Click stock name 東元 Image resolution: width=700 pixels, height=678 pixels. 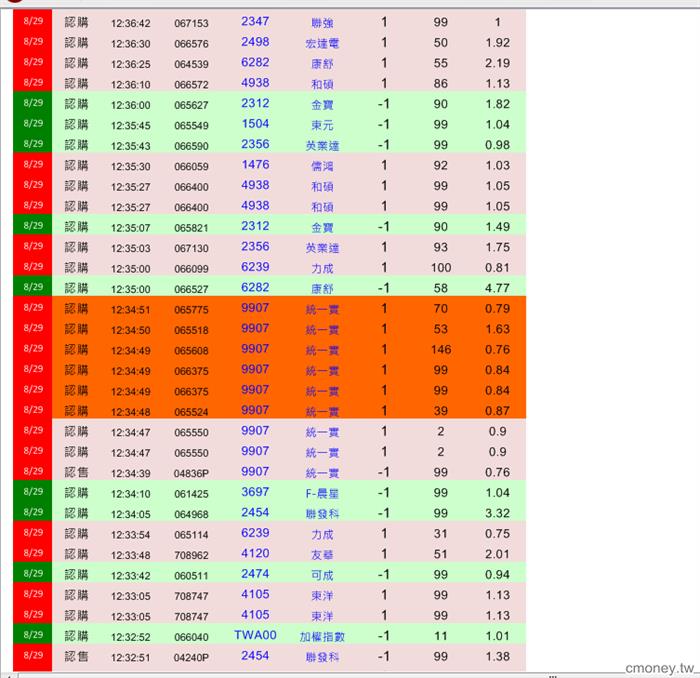click(322, 125)
